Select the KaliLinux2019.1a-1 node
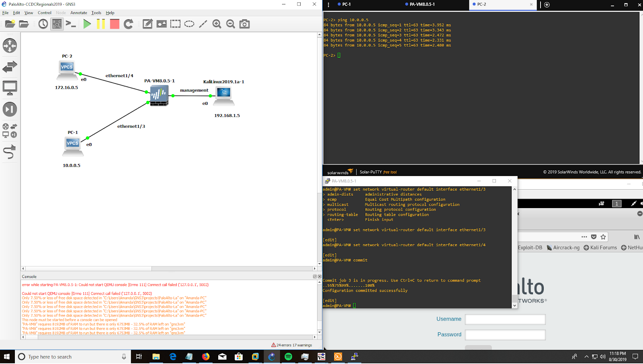The height and width of the screenshot is (364, 643). click(x=224, y=96)
